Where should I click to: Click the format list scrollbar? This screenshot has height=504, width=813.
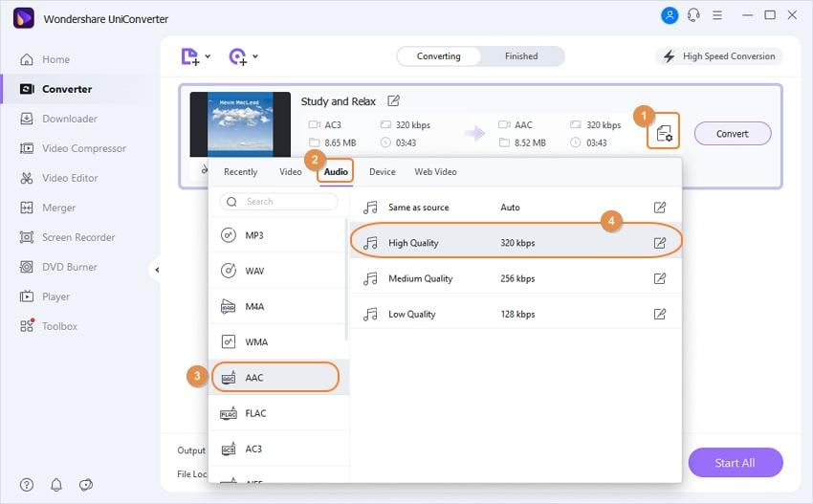(x=346, y=279)
